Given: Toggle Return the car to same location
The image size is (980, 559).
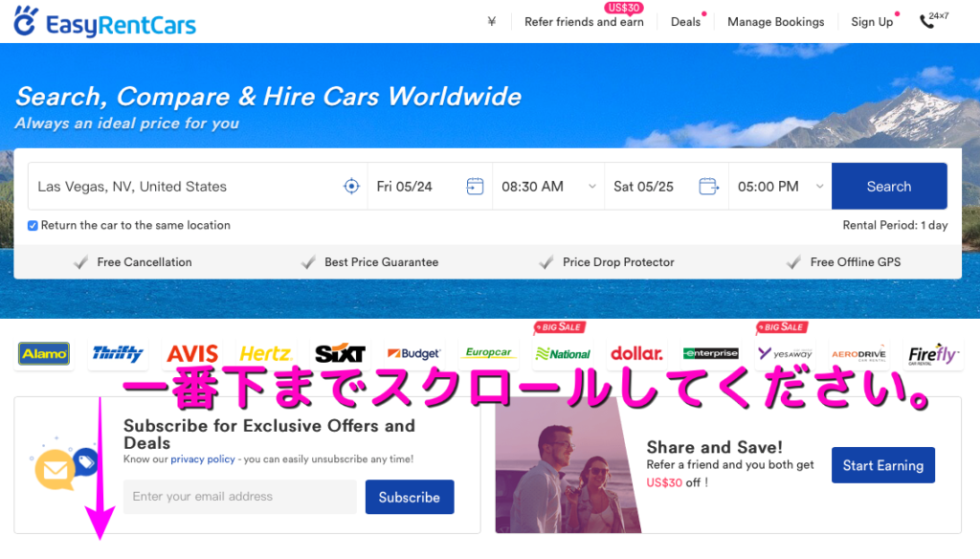Looking at the screenshot, I should pos(33,226).
